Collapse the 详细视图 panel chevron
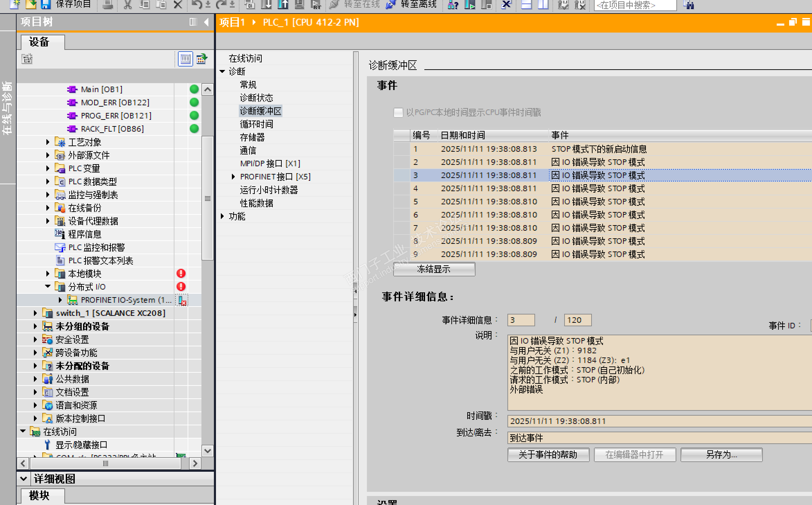Screen dimensions: 812x505 (x=24, y=479)
